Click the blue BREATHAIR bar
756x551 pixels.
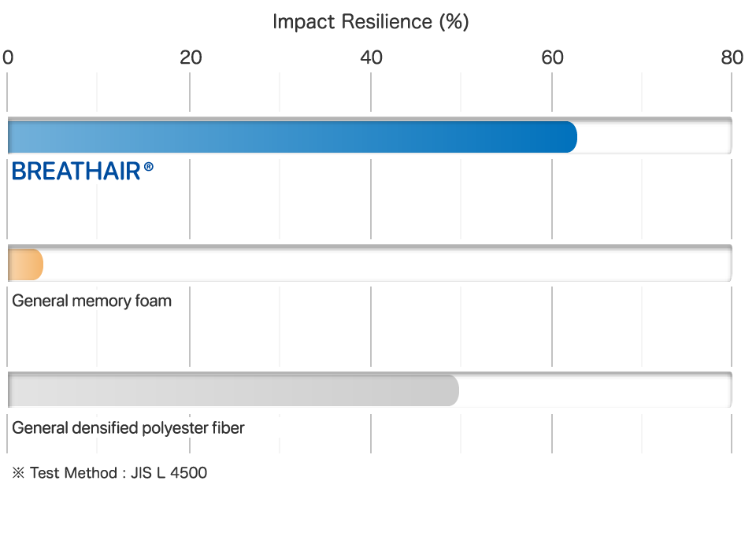pos(292,138)
